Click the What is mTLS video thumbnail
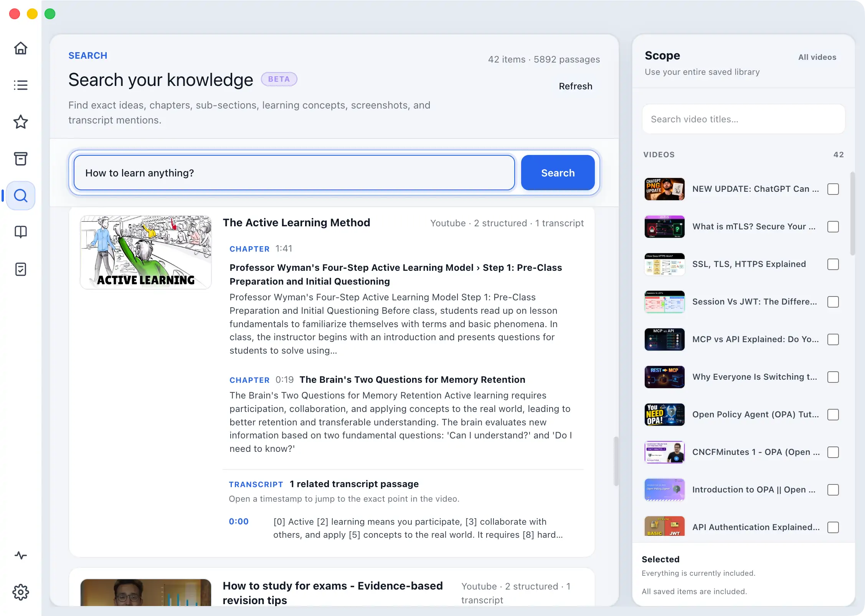The width and height of the screenshot is (865, 616). tap(665, 227)
